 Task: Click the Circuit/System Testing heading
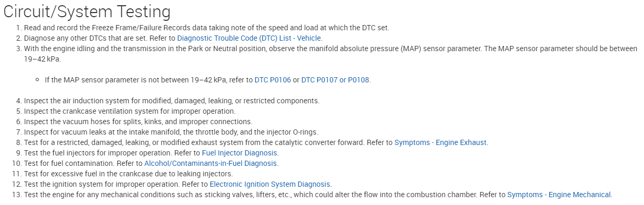click(87, 11)
